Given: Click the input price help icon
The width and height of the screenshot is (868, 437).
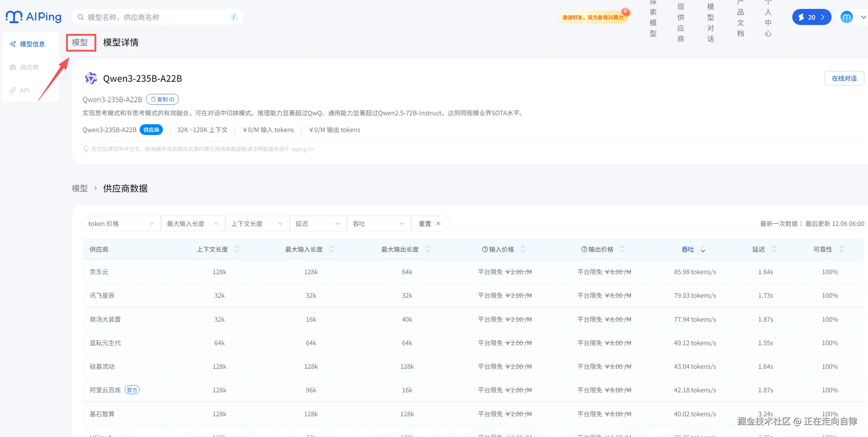Looking at the screenshot, I should pyautogui.click(x=485, y=249).
